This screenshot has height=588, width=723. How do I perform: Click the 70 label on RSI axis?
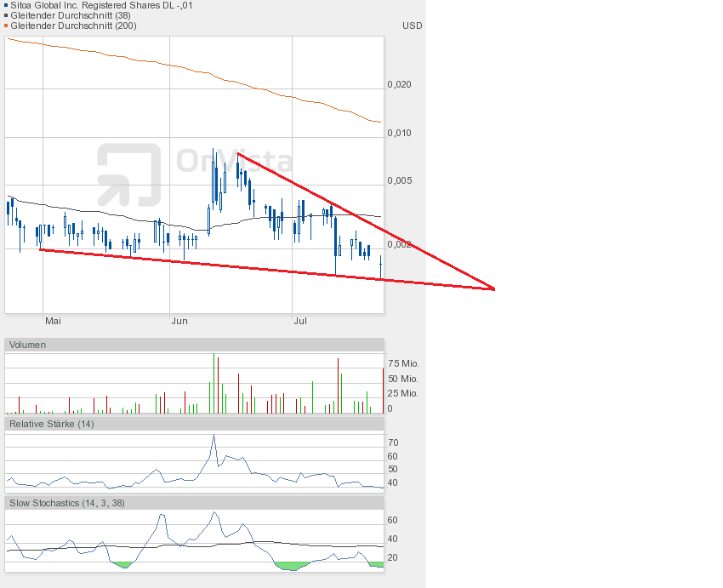pyautogui.click(x=393, y=442)
